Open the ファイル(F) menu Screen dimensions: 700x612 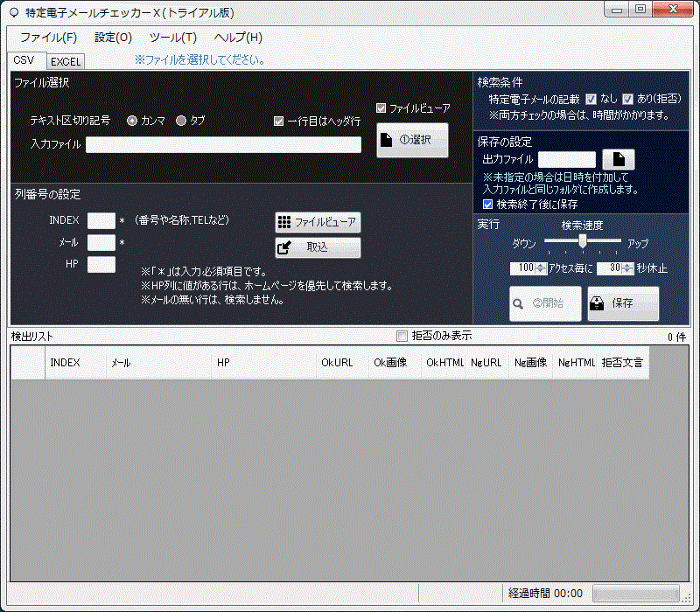(48, 38)
